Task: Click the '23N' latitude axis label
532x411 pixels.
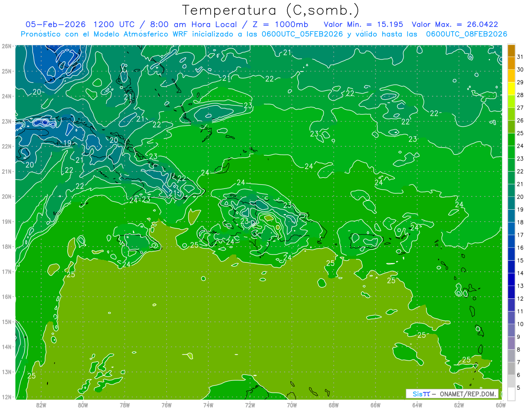Action: point(7,121)
